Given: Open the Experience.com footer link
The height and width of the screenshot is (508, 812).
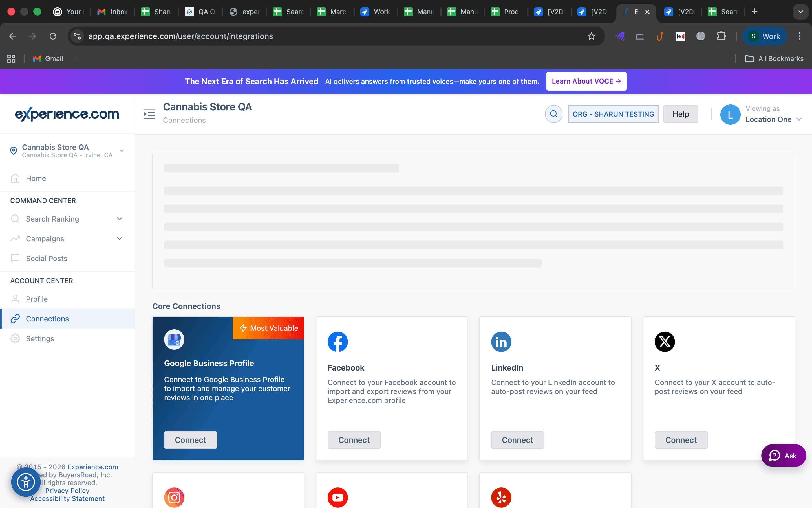Looking at the screenshot, I should point(92,467).
